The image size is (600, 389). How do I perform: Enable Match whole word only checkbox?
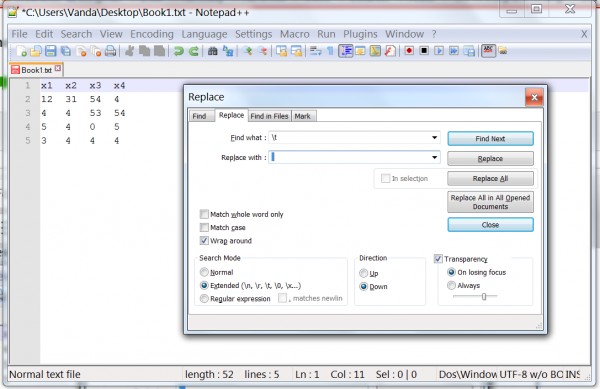pos(204,214)
